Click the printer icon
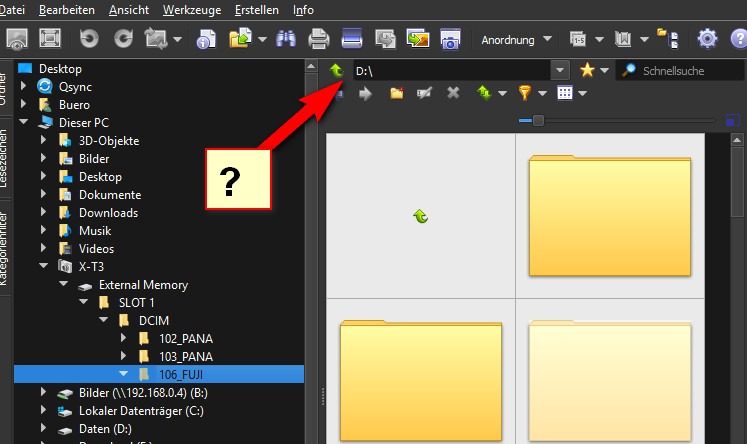Screen dimensions: 747x444 point(319,39)
